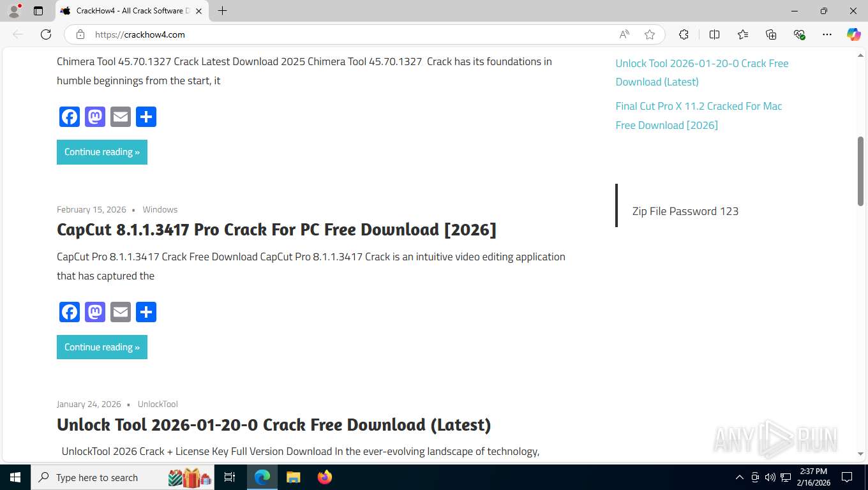Open Task View on the taskbar

(230, 477)
